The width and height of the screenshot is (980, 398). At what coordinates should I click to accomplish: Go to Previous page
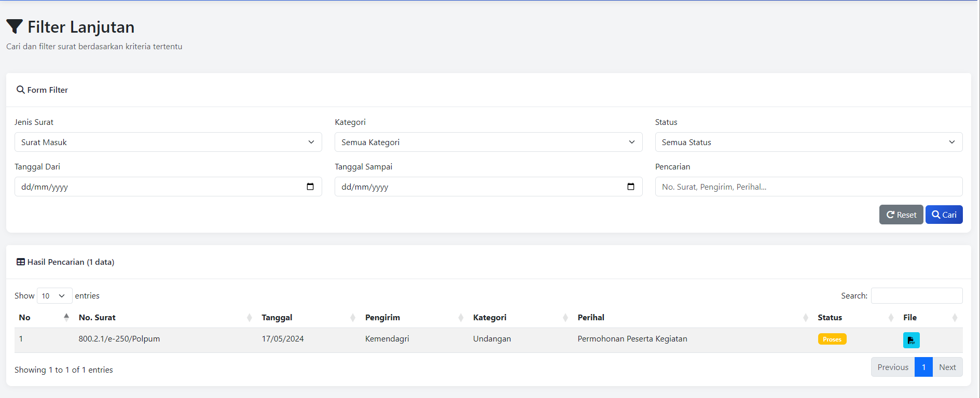coord(893,367)
